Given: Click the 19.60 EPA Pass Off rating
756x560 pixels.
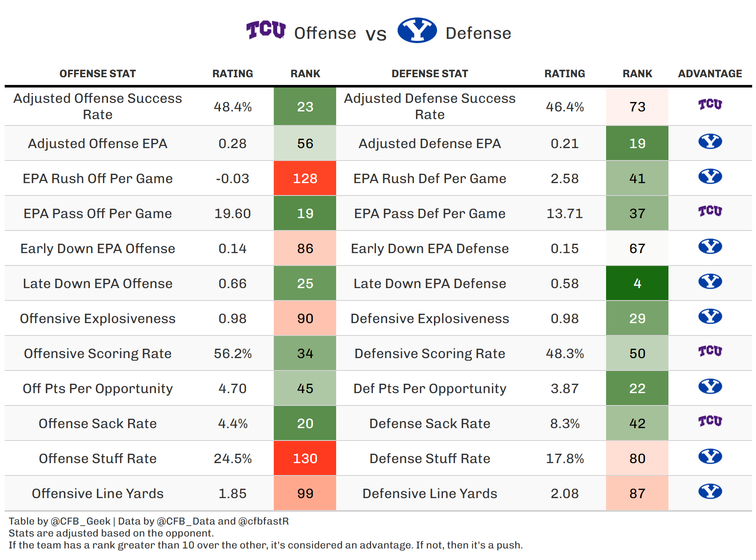Looking at the screenshot, I should coord(232,213).
